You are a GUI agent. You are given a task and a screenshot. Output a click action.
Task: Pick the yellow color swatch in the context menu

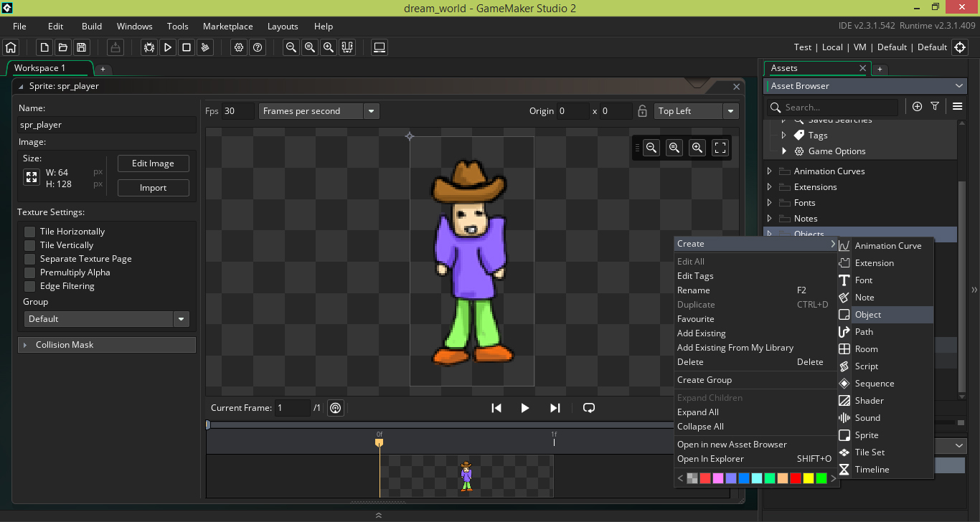tap(809, 478)
